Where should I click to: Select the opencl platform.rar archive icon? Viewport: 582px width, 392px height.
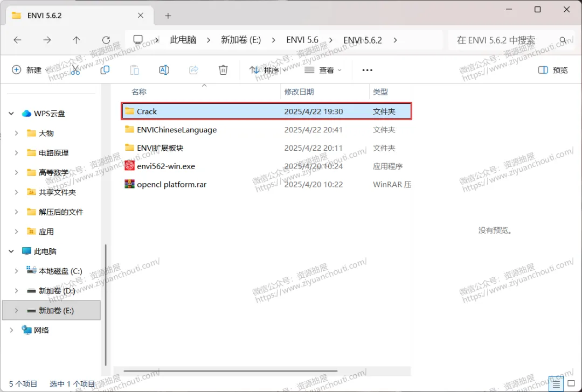(129, 184)
